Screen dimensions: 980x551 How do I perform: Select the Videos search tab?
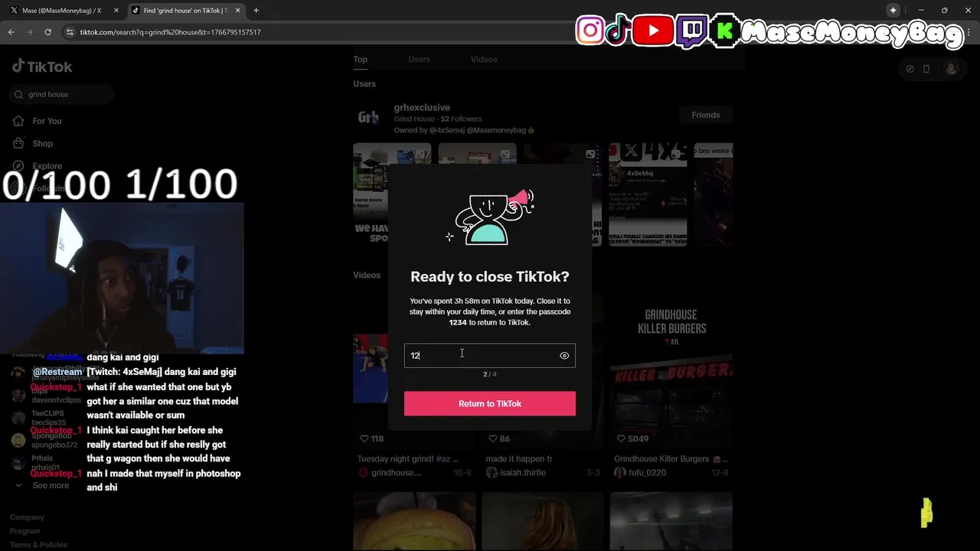click(484, 59)
